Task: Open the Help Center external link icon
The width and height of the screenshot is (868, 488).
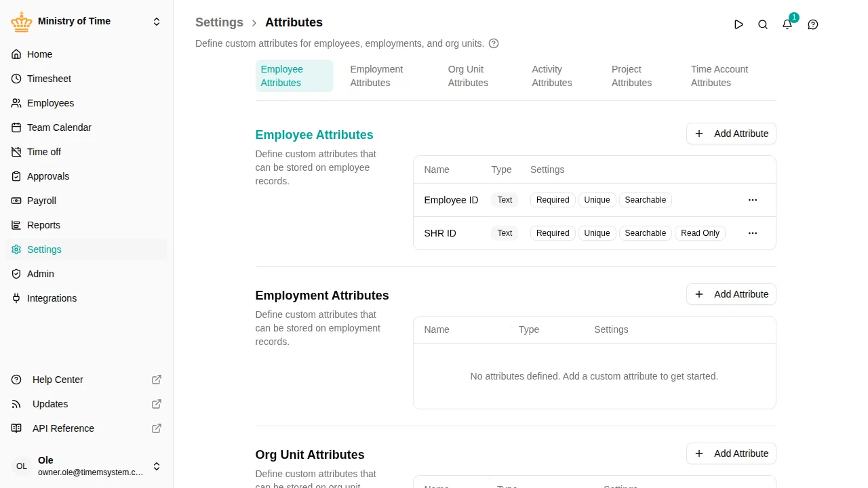Action: (x=157, y=380)
